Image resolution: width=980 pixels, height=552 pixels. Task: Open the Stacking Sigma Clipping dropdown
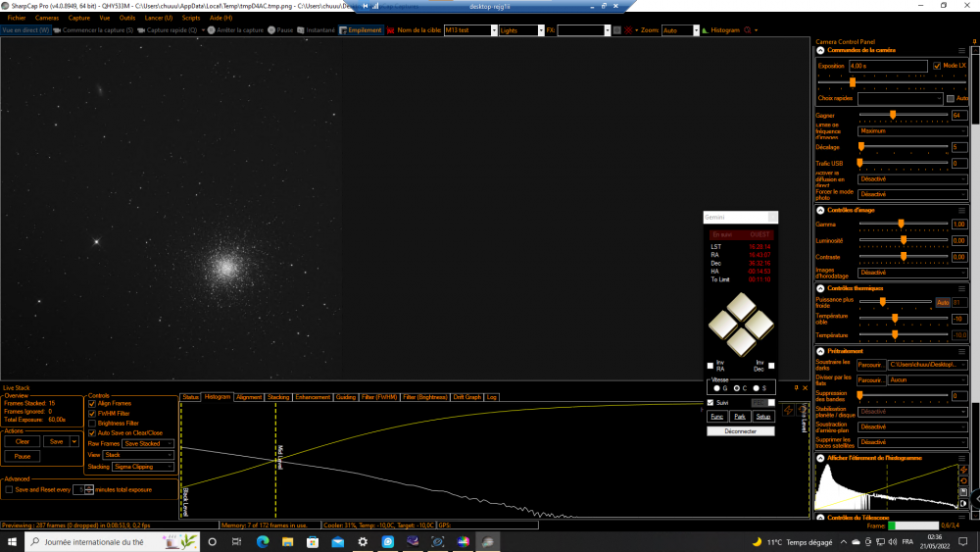(143, 467)
